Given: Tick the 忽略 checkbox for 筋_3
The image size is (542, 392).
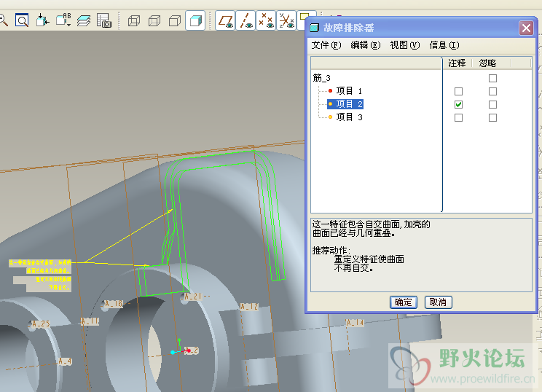Looking at the screenshot, I should (x=492, y=78).
